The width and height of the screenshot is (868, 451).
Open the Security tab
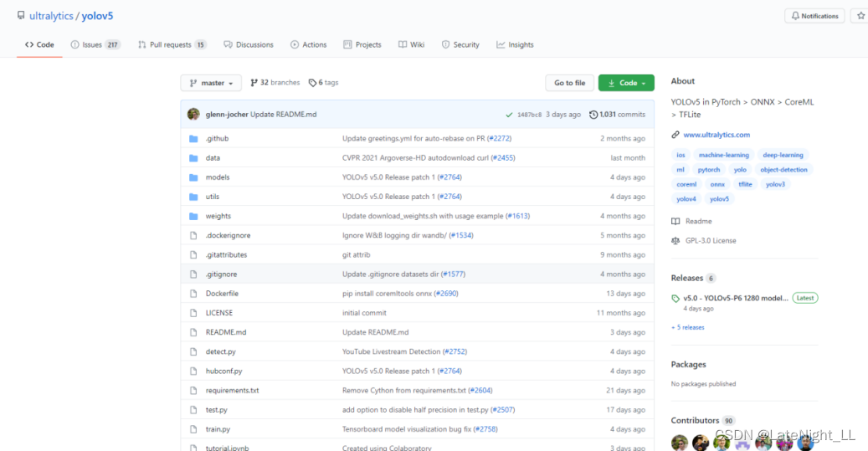[460, 45]
